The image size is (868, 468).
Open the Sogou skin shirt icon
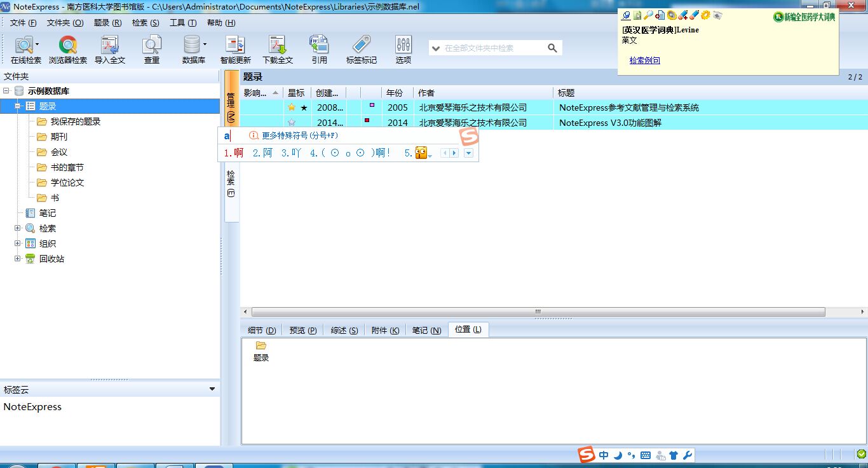pyautogui.click(x=674, y=455)
